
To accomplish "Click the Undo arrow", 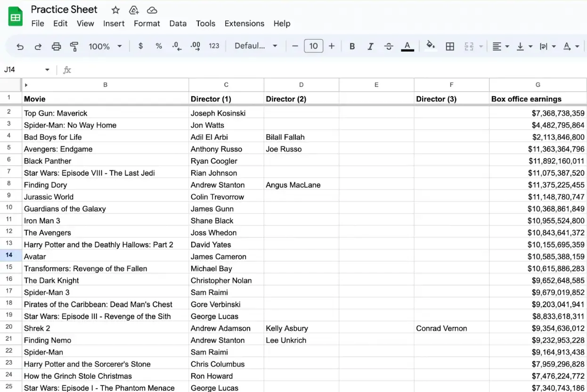I will coord(20,46).
